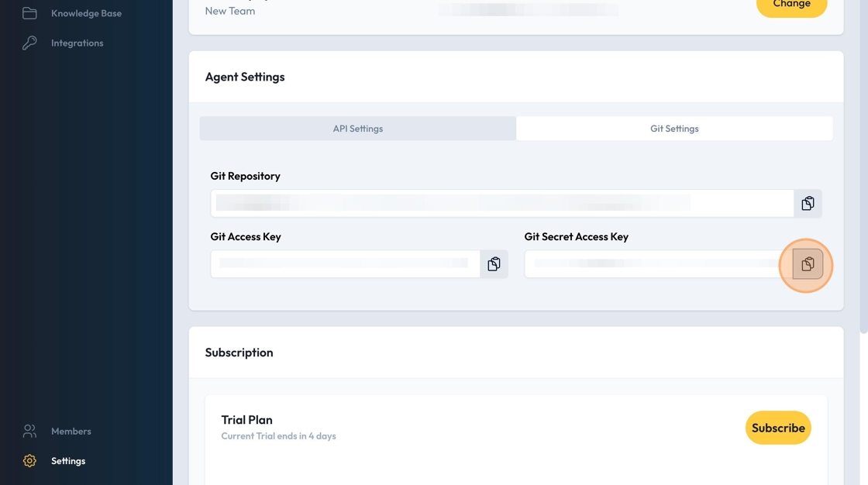The width and height of the screenshot is (868, 485).
Task: Click inside the Git Access Key field
Action: [345, 264]
